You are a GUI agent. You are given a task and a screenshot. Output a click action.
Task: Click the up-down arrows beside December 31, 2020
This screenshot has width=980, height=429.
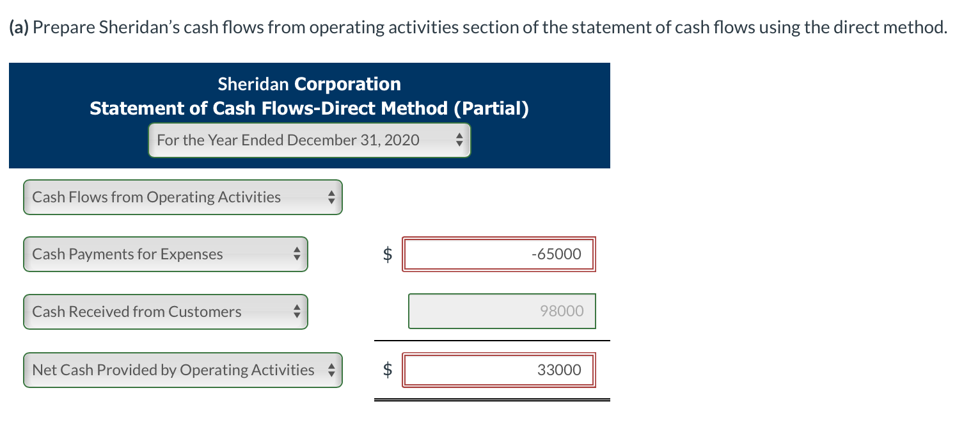click(x=459, y=140)
